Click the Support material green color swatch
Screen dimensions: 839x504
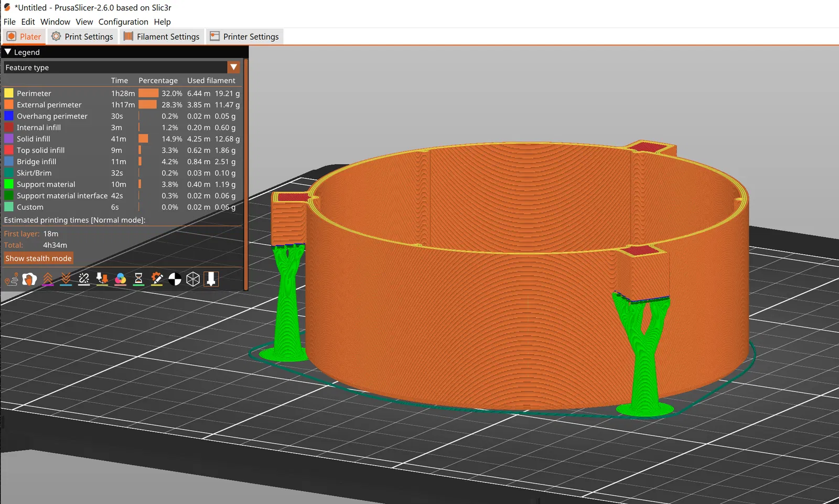tap(9, 184)
